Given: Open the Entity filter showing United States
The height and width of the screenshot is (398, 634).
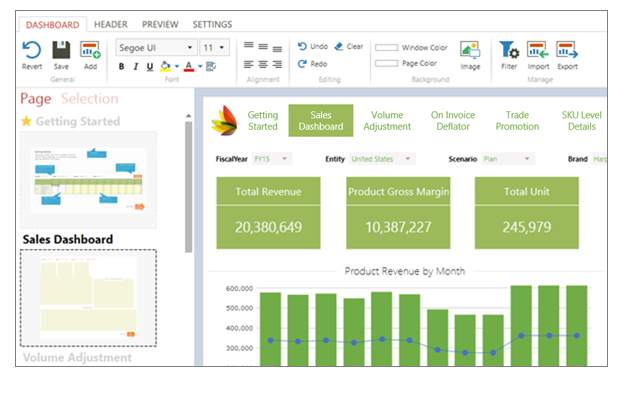Looking at the screenshot, I should point(382,159).
